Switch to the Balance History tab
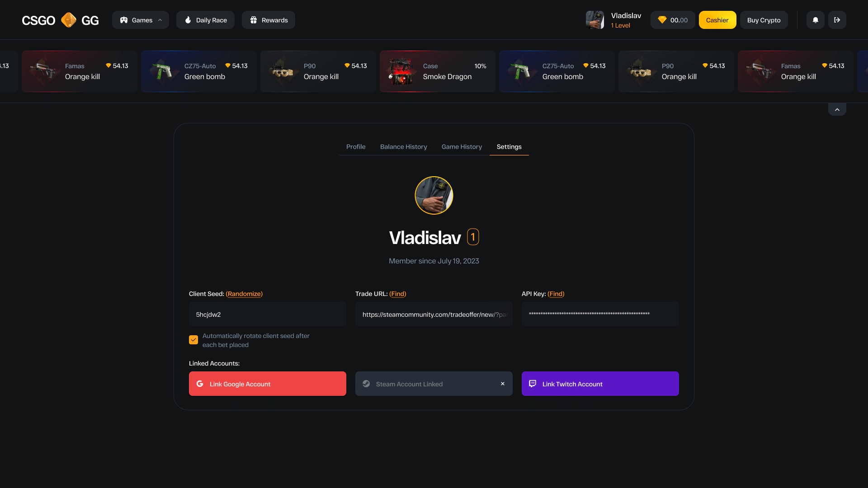Screen dimensions: 868x488 coord(403,146)
